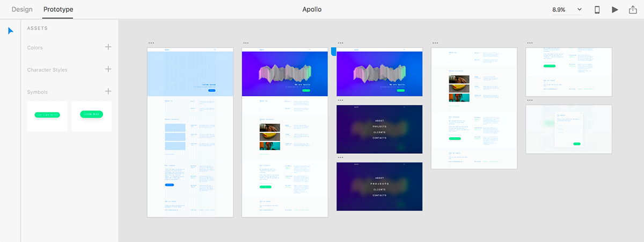This screenshot has height=242, width=644.
Task: Click the share prototype icon
Action: click(x=633, y=10)
